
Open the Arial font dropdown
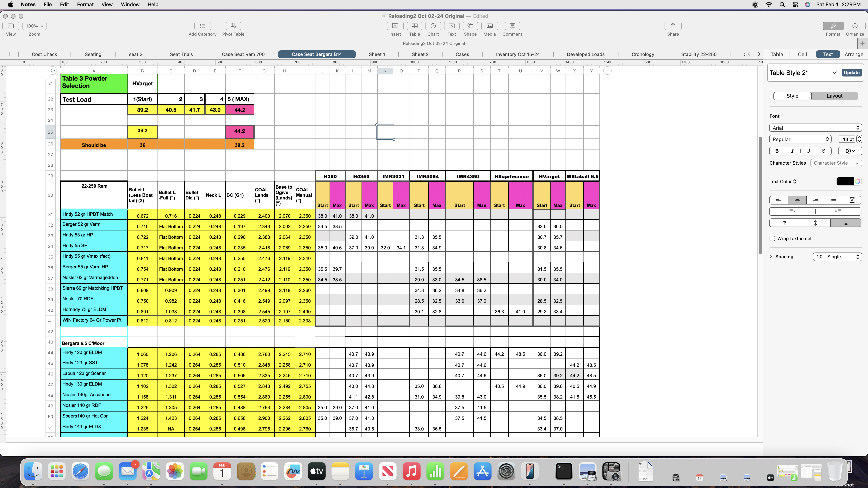815,128
